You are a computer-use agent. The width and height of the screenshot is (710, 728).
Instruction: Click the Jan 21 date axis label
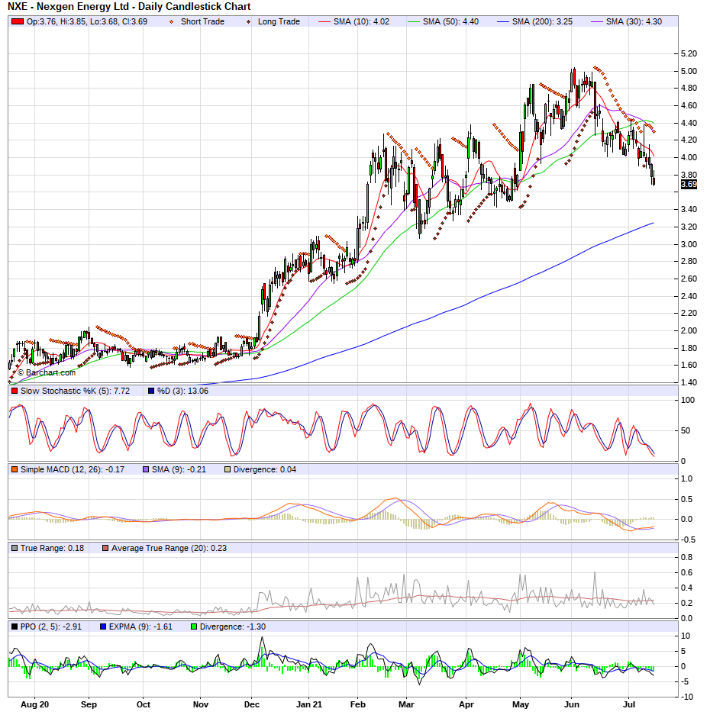[x=309, y=704]
